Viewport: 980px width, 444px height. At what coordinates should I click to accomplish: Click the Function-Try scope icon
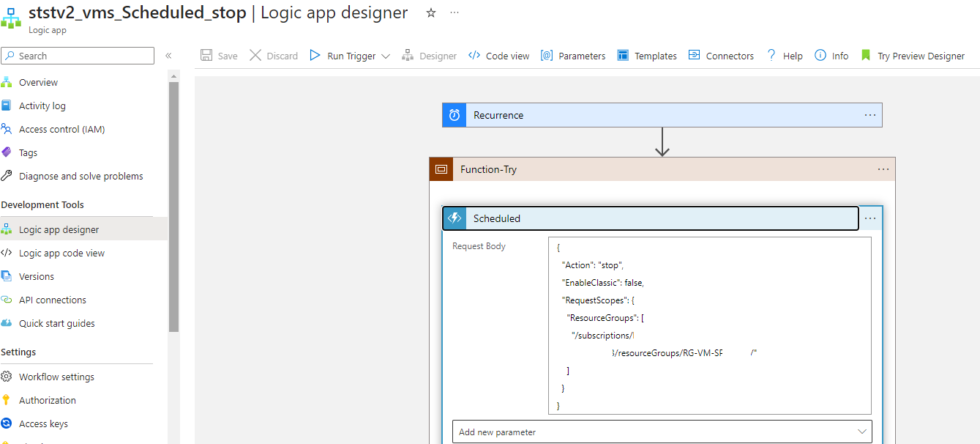tap(441, 169)
